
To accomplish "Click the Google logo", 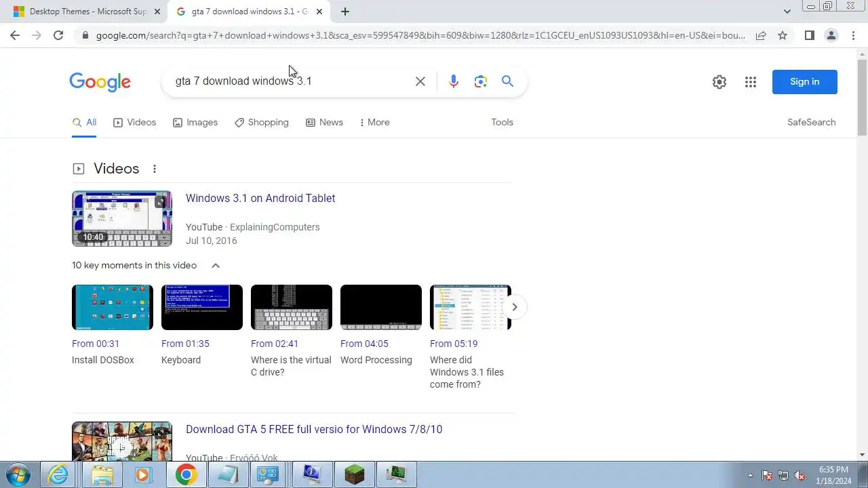I will point(100,82).
